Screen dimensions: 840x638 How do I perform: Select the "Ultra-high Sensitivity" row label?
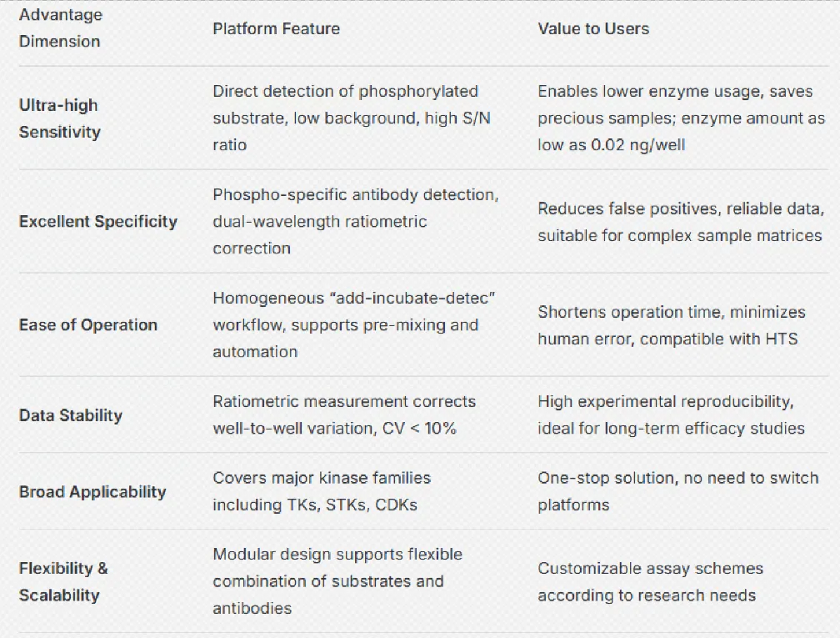60,118
